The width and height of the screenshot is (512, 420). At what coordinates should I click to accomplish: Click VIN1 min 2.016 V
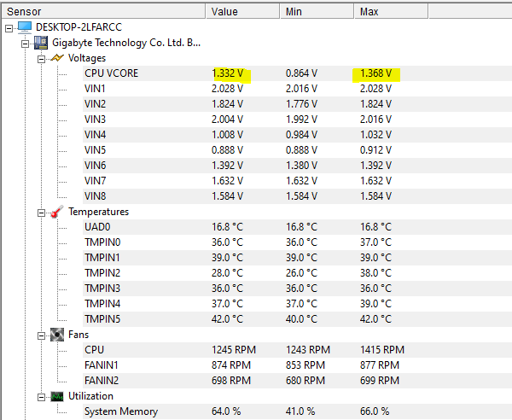coord(302,89)
